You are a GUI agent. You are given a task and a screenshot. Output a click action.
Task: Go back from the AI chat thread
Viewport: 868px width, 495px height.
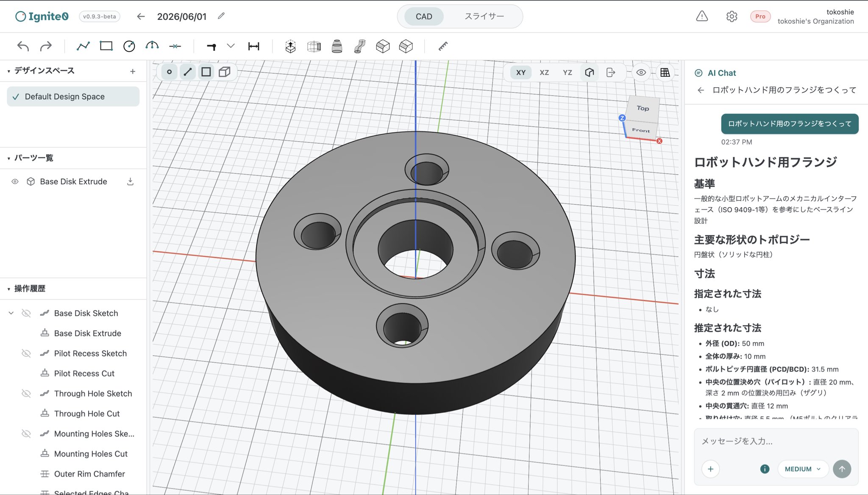click(701, 90)
